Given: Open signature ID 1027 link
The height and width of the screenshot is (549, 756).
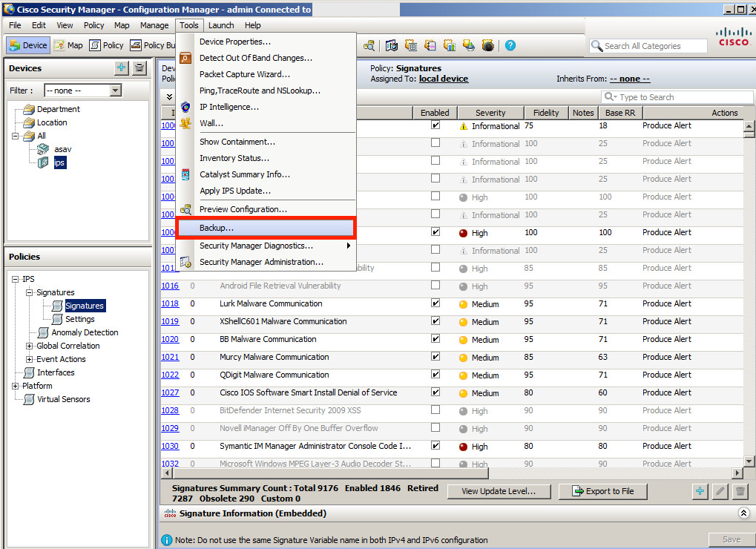Looking at the screenshot, I should [x=170, y=392].
